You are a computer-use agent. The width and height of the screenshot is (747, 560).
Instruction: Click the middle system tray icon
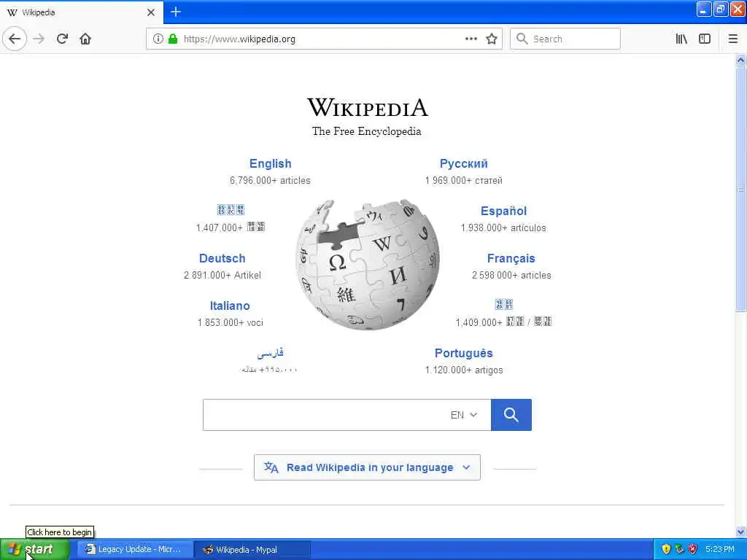(x=679, y=549)
